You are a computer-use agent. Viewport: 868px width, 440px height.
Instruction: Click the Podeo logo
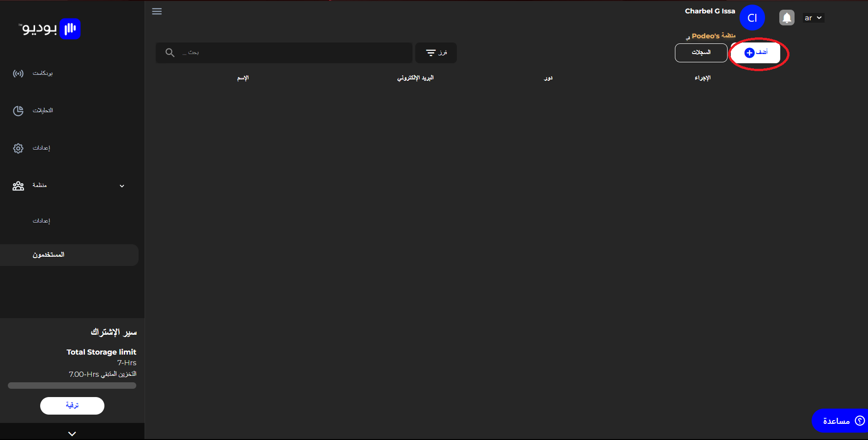pos(49,29)
